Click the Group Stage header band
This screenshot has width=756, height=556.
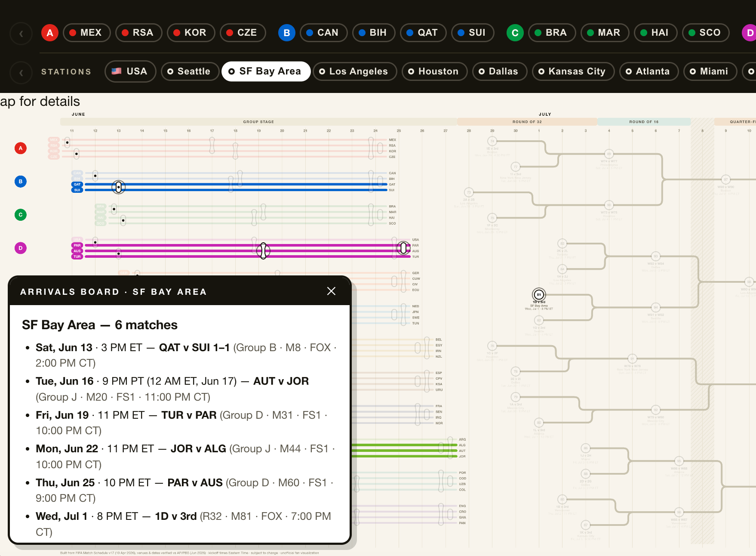[258, 122]
